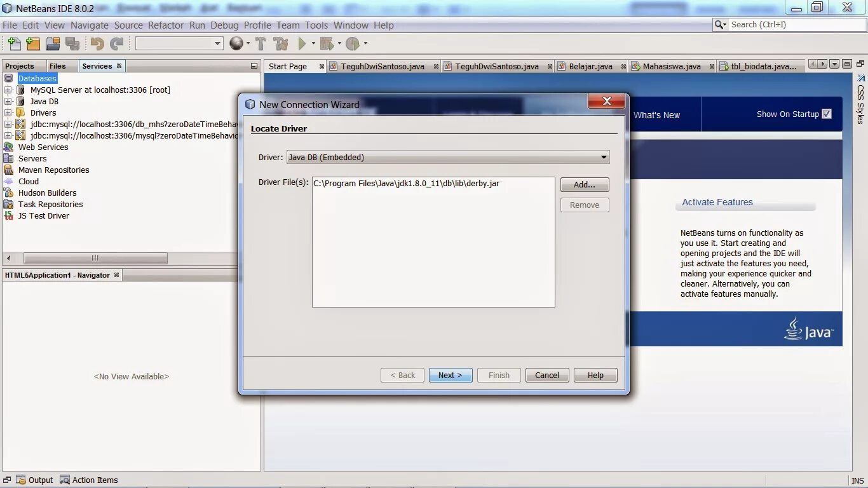Viewport: 868px width, 488px height.
Task: Select the derby.jar driver file entry
Action: [x=407, y=183]
